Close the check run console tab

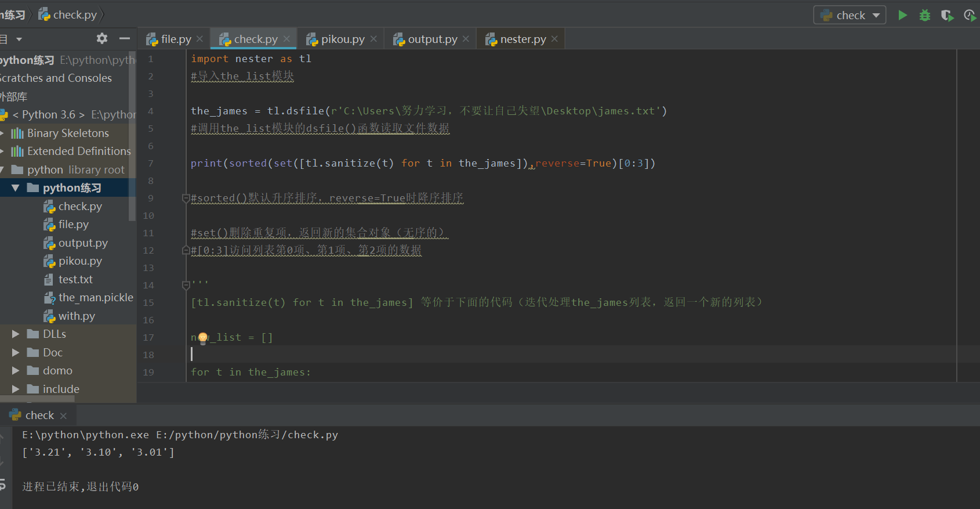(x=63, y=416)
